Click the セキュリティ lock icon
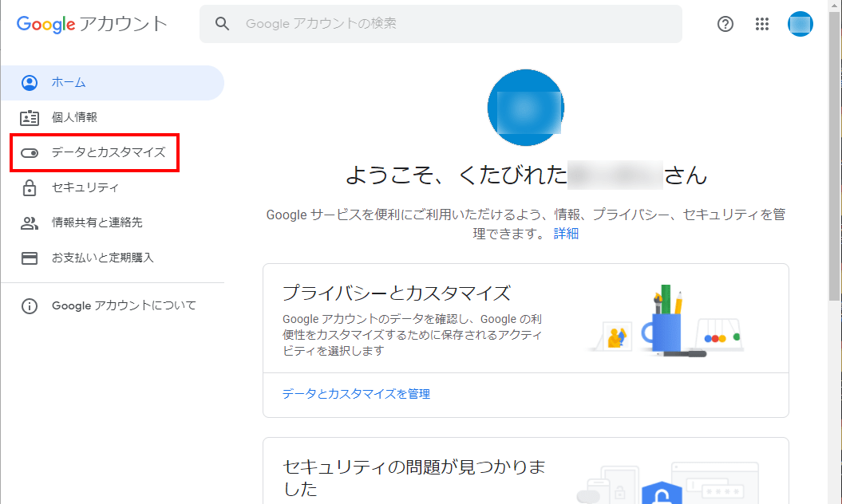 tap(30, 188)
